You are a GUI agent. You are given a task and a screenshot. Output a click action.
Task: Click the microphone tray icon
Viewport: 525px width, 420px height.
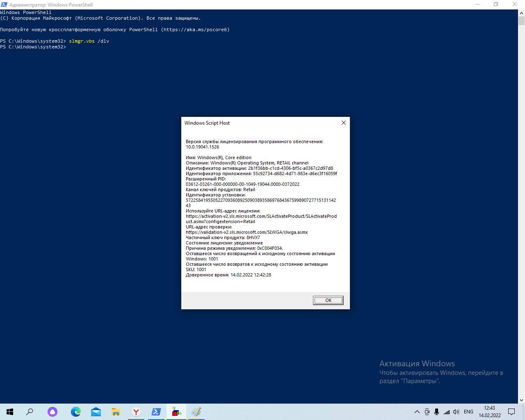tap(437, 412)
